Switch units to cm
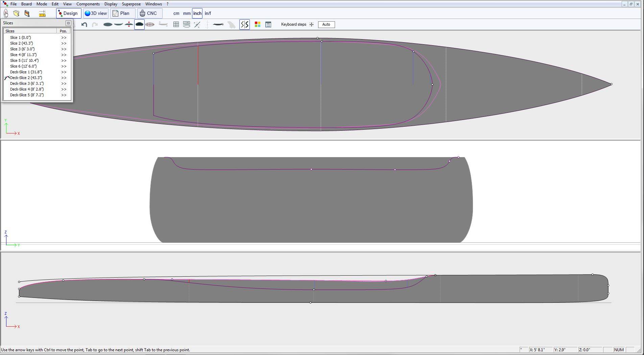This screenshot has height=355, width=644. click(x=176, y=14)
